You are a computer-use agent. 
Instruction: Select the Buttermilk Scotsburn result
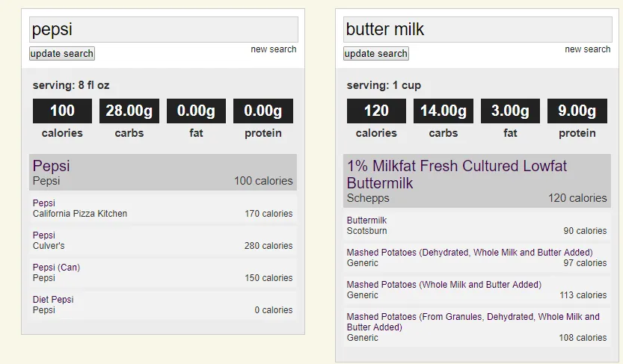[x=477, y=226]
